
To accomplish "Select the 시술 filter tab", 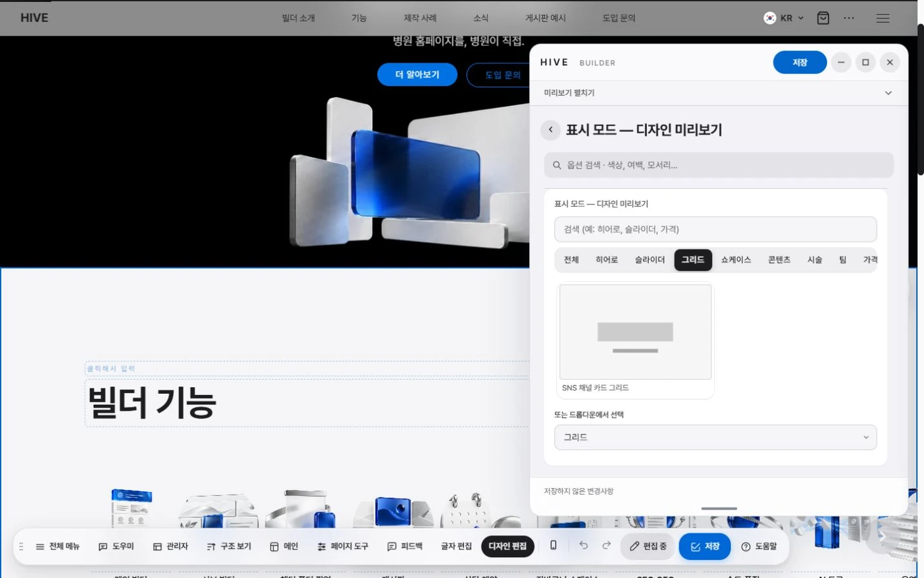I will pos(815,260).
